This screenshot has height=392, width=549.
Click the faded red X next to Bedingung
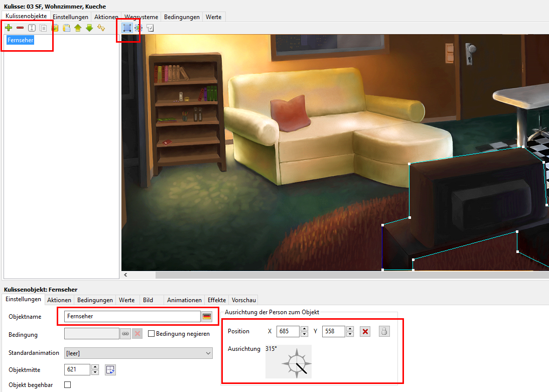click(x=138, y=334)
